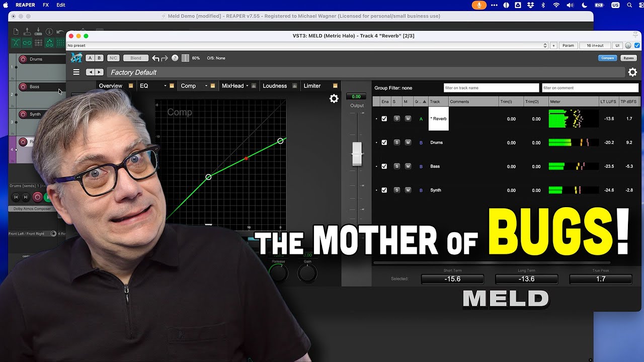Toggle REAPER auto-crossfade icon

[x=16, y=43]
